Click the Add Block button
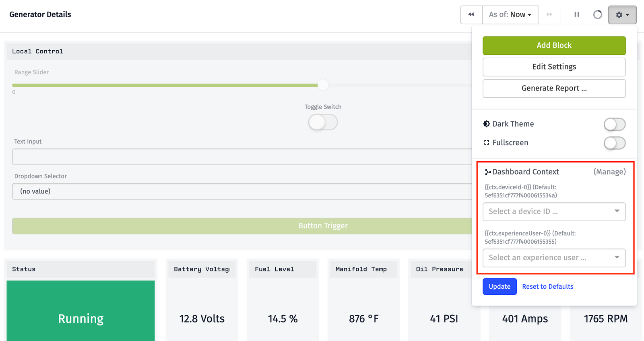644x341 pixels. [x=554, y=45]
